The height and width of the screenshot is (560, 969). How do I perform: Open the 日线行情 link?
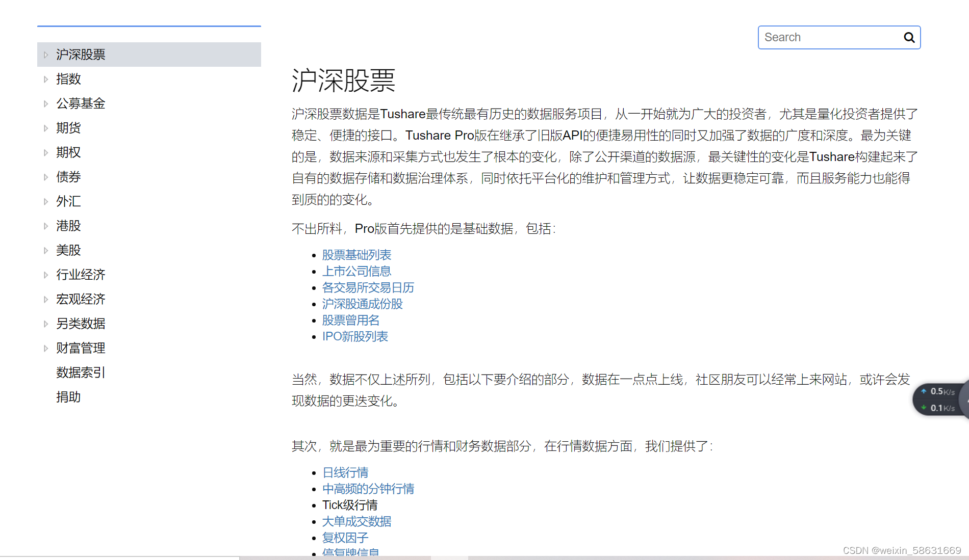click(x=345, y=472)
